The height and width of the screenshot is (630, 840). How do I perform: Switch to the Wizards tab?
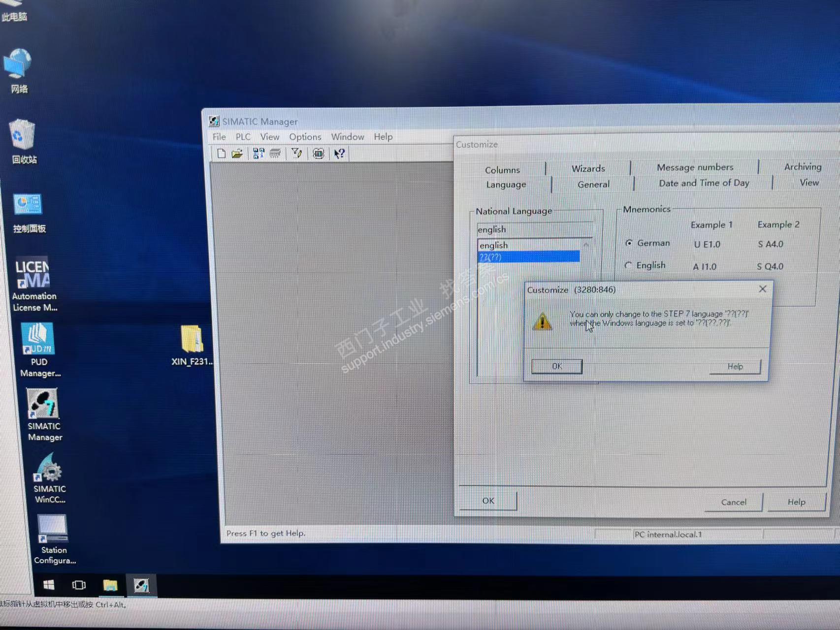tap(588, 169)
